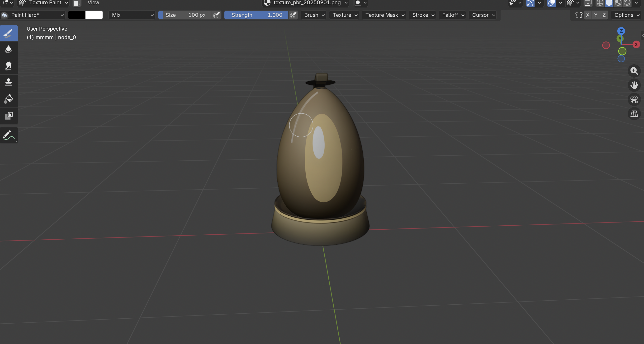This screenshot has width=644, height=344.
Task: Click the 'User Perspective' viewport label
Action: (x=47, y=29)
